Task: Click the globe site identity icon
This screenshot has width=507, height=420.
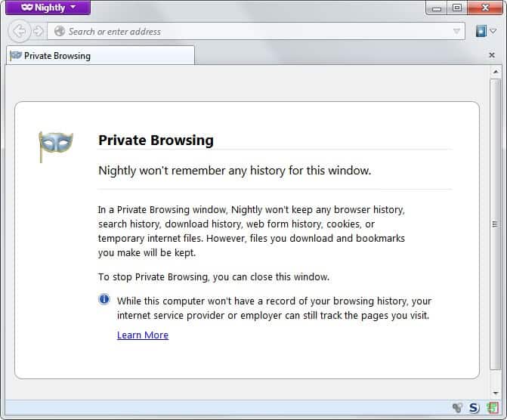Action: 60,32
